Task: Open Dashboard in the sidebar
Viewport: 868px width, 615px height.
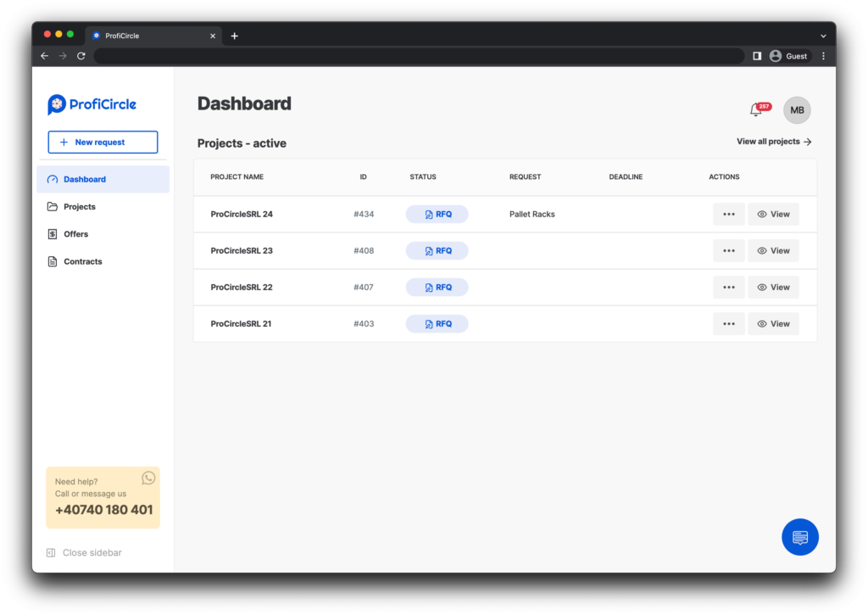Action: pyautogui.click(x=103, y=180)
